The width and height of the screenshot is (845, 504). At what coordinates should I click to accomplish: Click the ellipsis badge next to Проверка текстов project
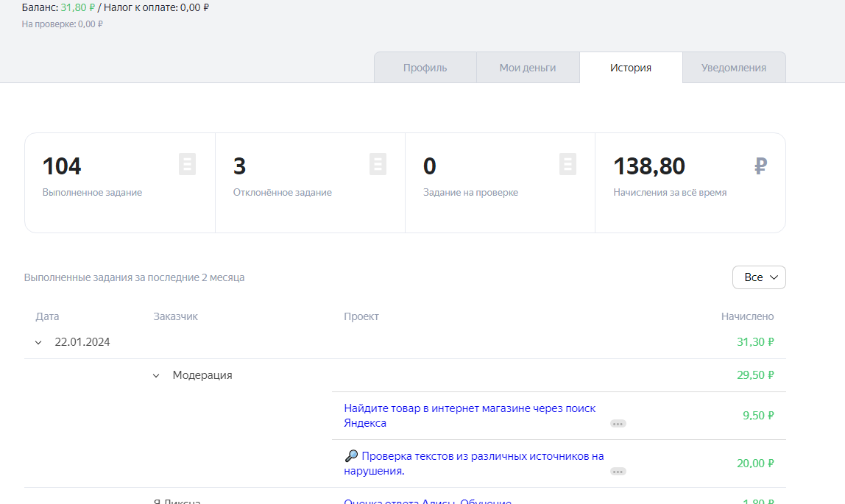click(x=618, y=472)
